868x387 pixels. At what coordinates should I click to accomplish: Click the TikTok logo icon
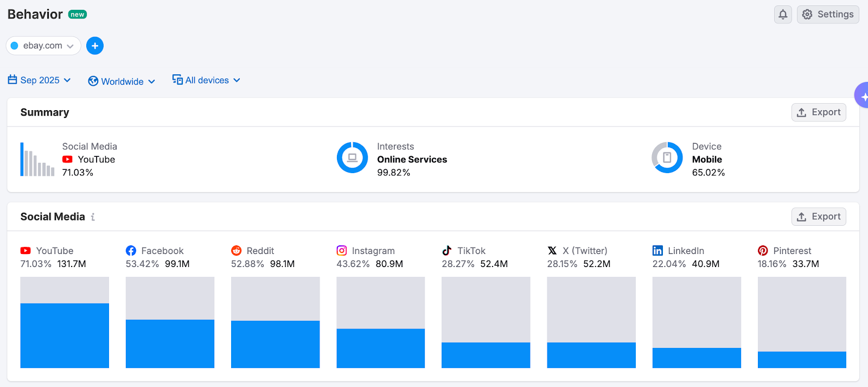click(x=446, y=251)
